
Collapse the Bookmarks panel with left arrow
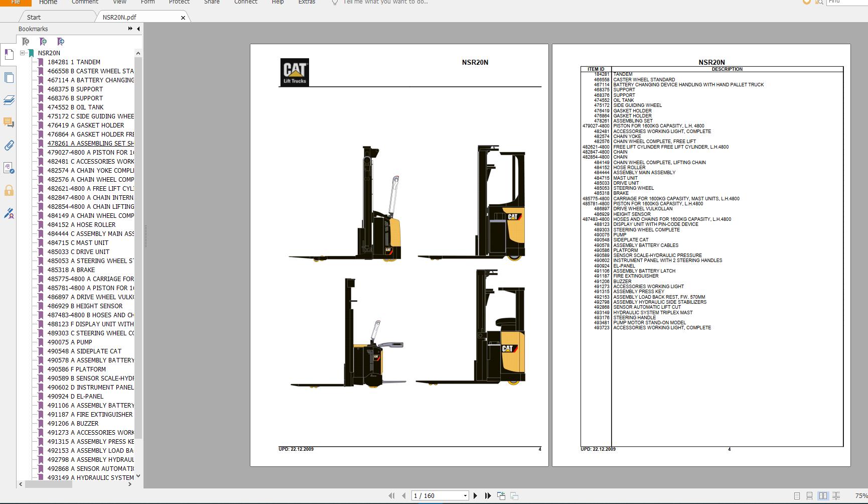(138, 29)
